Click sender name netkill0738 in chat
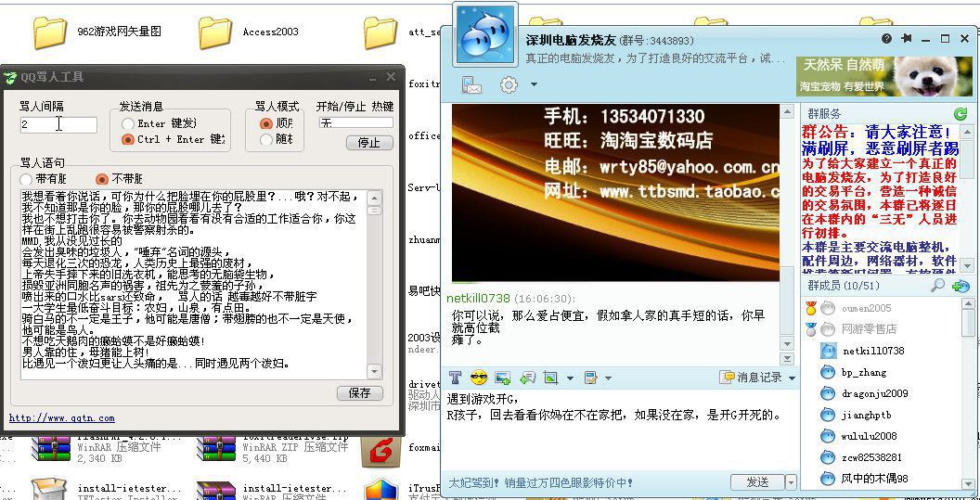The image size is (980, 500). point(478,298)
